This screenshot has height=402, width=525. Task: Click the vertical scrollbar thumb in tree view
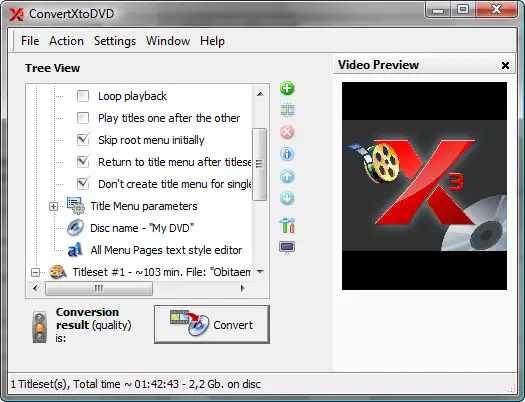point(259,164)
